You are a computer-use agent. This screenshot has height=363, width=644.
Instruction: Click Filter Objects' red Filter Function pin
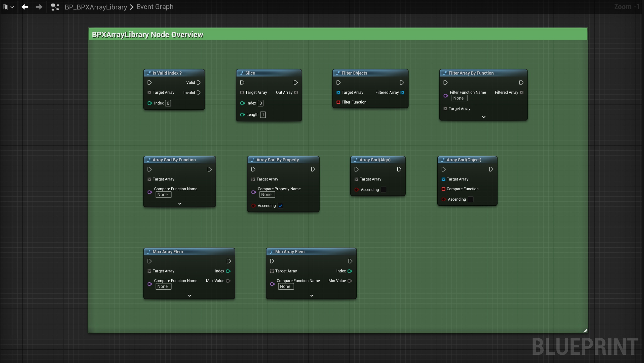click(x=338, y=102)
